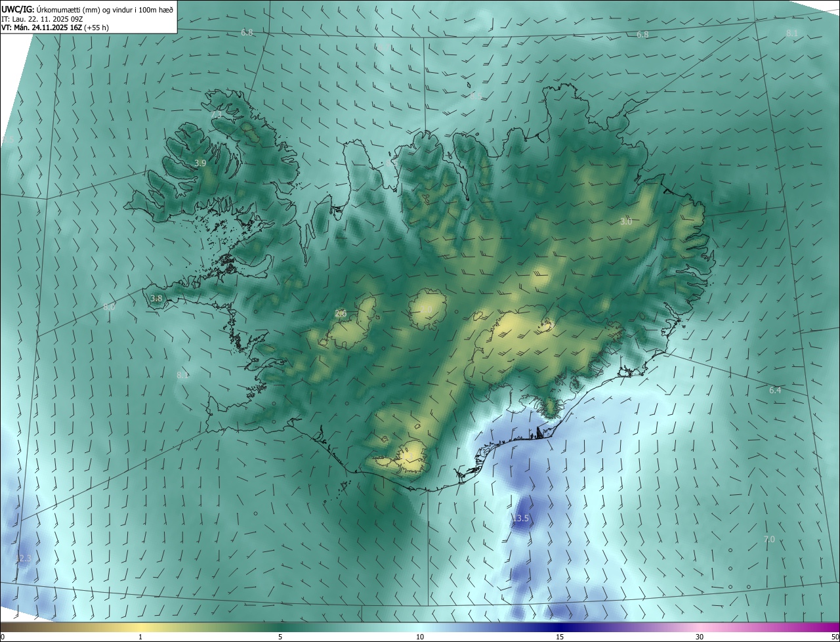This screenshot has width=840, height=642.
Task: Click the colour scale tick label 50
Action: 835,637
